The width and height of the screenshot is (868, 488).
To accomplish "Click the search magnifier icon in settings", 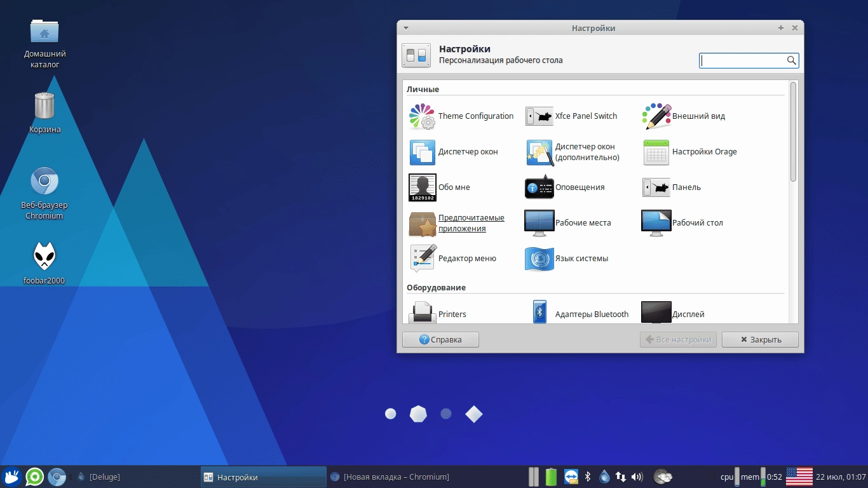I will (791, 60).
